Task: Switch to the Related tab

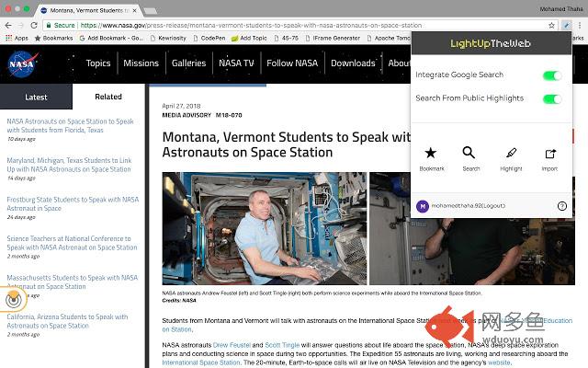Action: point(108,97)
